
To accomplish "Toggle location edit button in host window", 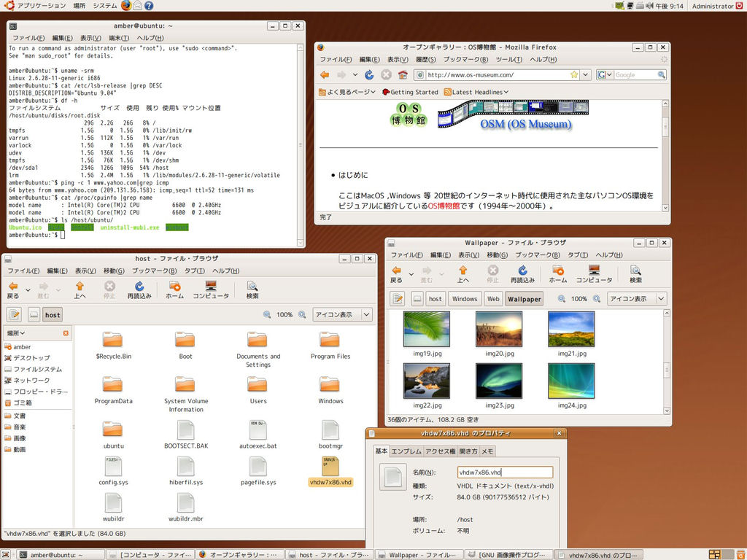I will (x=15, y=315).
